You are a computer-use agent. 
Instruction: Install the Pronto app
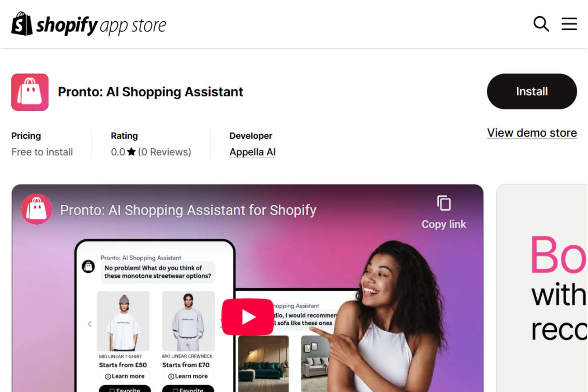tap(532, 91)
